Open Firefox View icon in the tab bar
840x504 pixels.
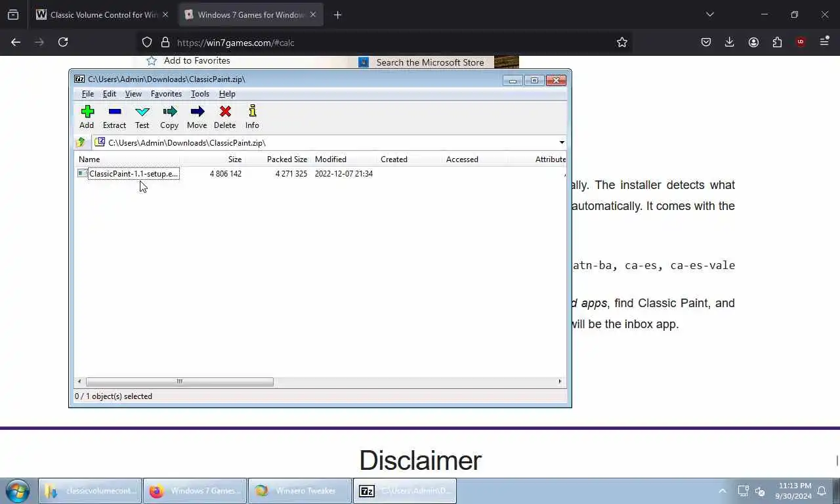13,14
